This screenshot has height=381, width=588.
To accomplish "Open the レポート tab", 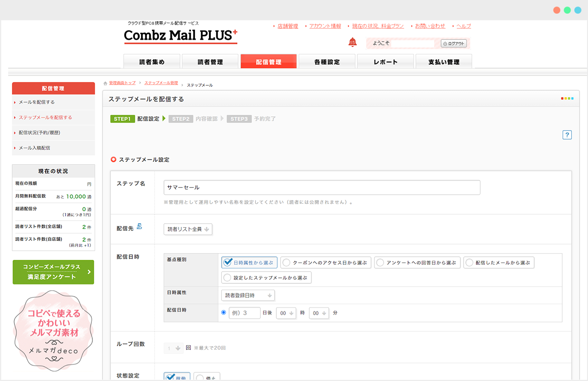I will [x=385, y=62].
